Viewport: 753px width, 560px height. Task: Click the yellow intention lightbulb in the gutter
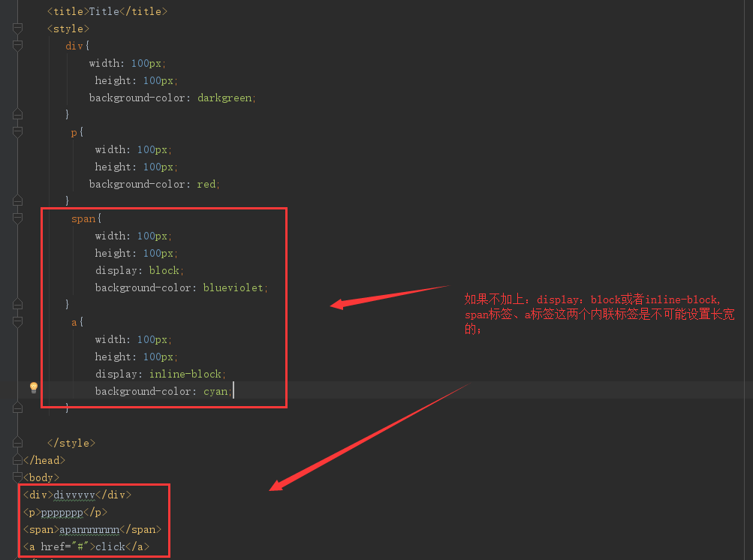(x=32, y=387)
